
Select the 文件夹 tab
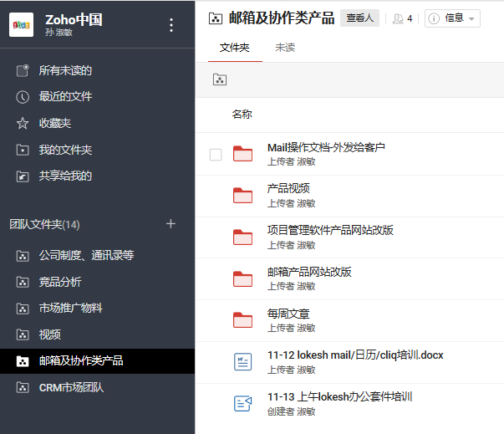[234, 48]
